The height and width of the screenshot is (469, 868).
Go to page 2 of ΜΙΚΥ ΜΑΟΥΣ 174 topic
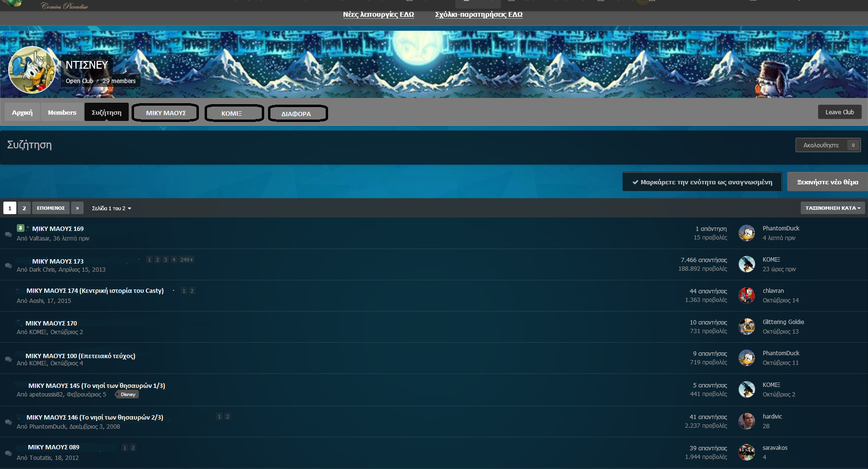pos(192,291)
